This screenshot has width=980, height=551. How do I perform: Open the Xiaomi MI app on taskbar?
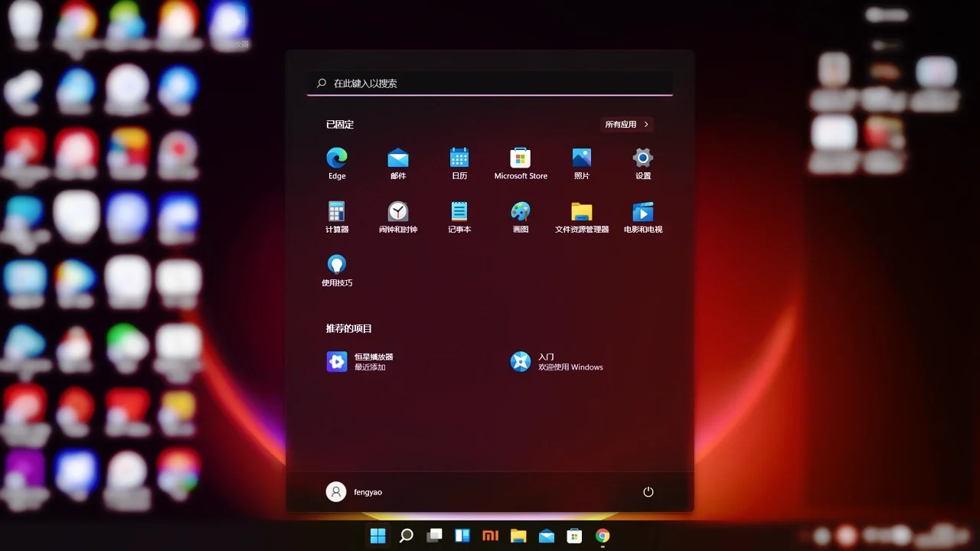coord(490,536)
